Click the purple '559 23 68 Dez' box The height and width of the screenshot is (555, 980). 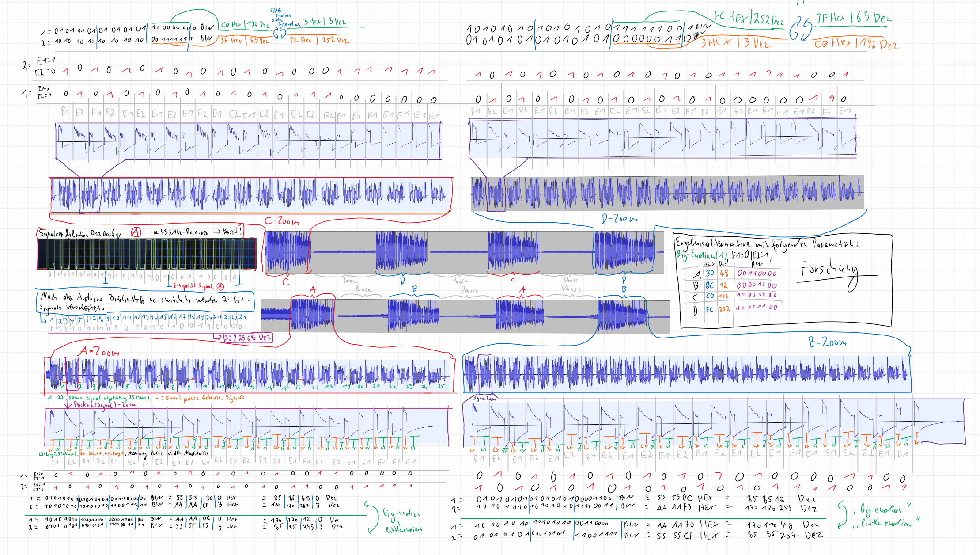(248, 338)
